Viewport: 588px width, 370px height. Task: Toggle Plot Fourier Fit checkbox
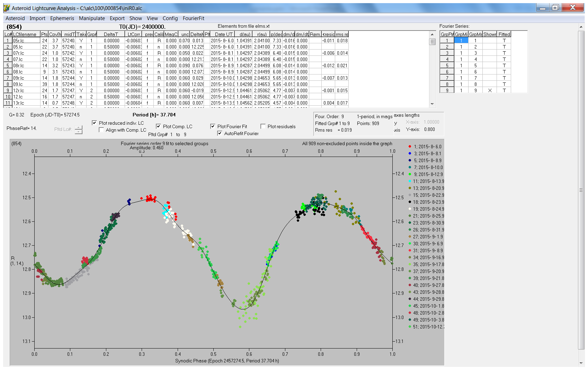tap(213, 126)
